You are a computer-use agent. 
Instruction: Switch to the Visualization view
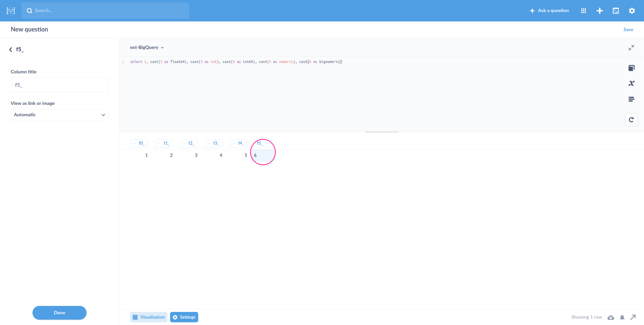(x=149, y=317)
